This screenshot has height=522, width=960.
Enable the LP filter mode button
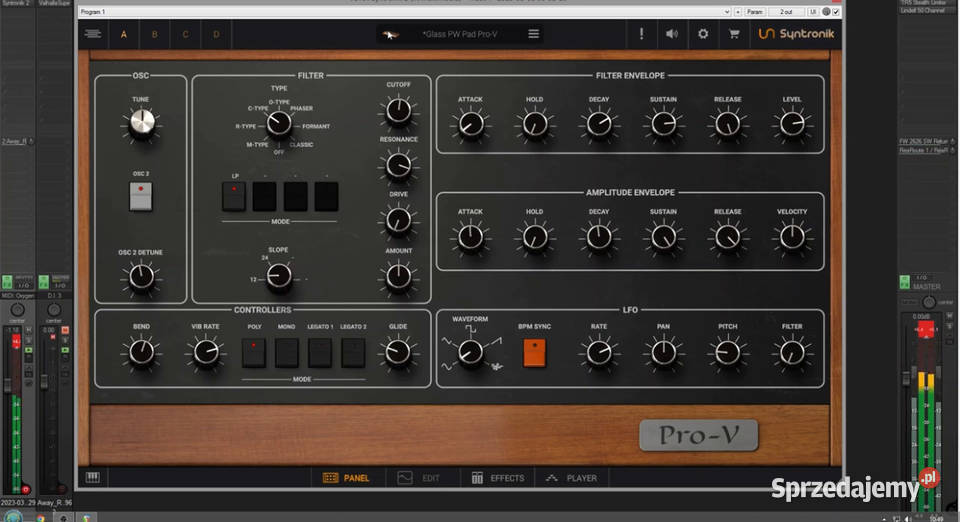point(234,196)
